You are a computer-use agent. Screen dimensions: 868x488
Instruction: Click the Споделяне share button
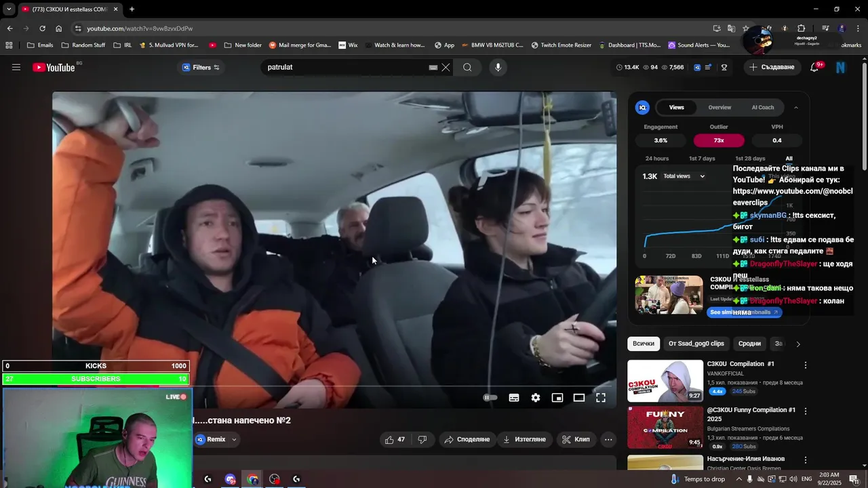467,439
